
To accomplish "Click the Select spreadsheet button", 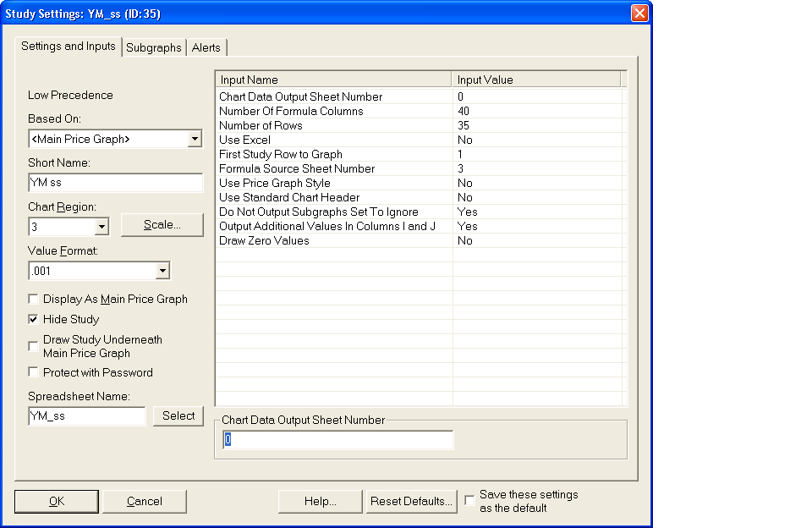I will click(178, 416).
